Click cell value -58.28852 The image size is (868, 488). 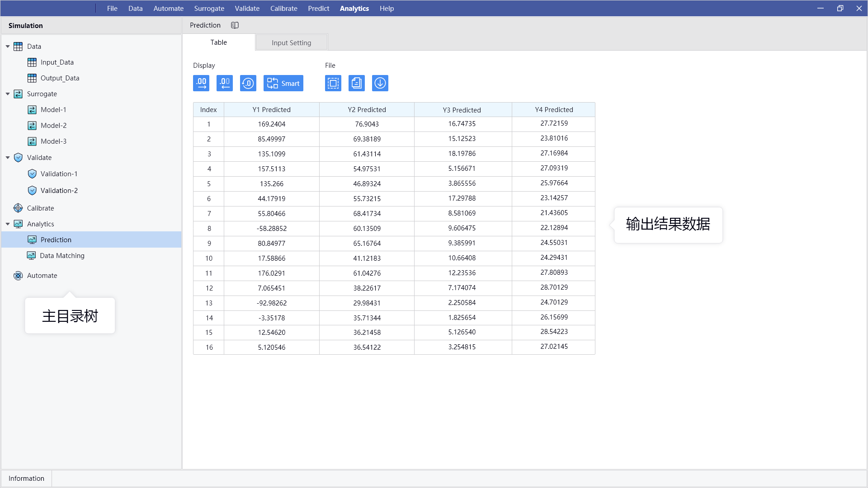[x=272, y=229]
